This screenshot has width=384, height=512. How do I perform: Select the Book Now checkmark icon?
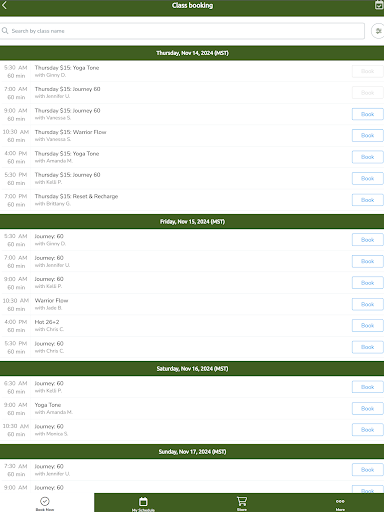tap(45, 501)
